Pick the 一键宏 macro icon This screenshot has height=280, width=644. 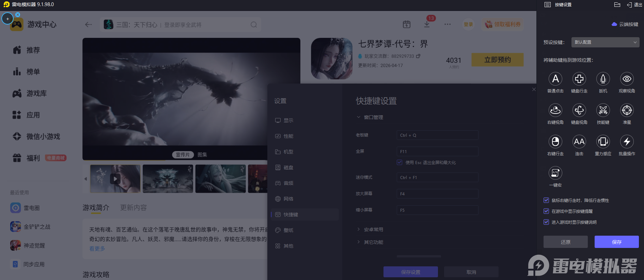555,173
